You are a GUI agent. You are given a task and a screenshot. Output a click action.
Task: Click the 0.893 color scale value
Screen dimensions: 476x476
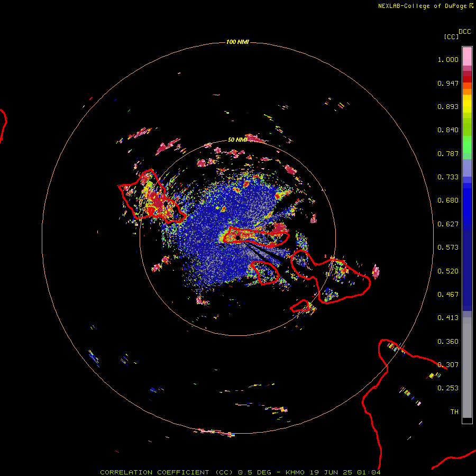[448, 106]
